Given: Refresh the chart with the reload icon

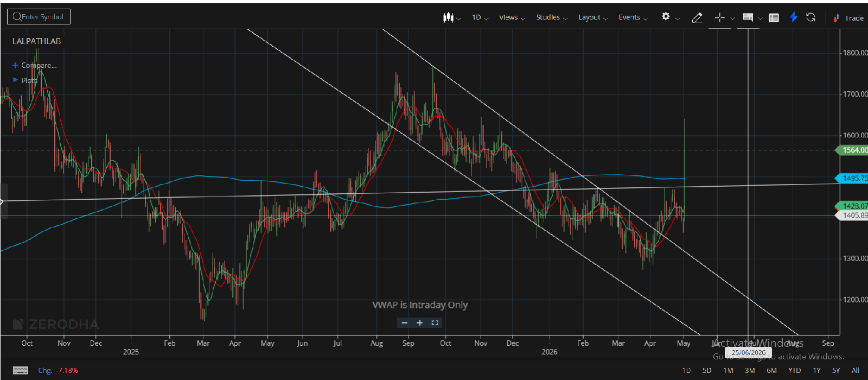Looking at the screenshot, I should point(811,17).
